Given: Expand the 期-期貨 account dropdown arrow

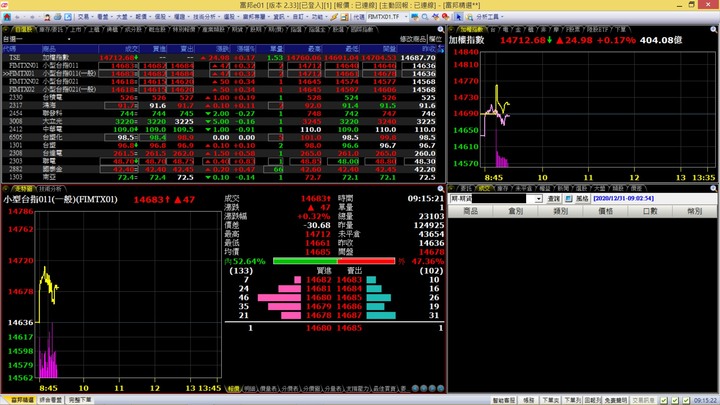Looking at the screenshot, I should click(x=538, y=199).
